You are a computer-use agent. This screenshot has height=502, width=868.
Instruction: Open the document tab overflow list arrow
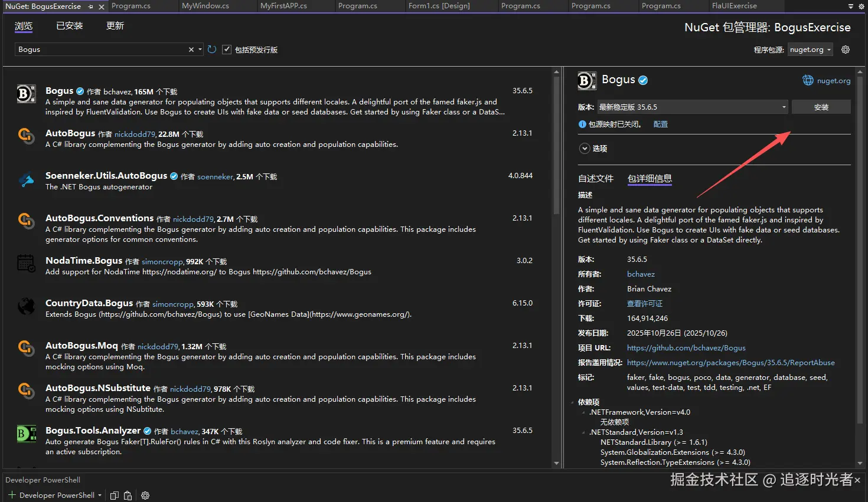tap(851, 6)
